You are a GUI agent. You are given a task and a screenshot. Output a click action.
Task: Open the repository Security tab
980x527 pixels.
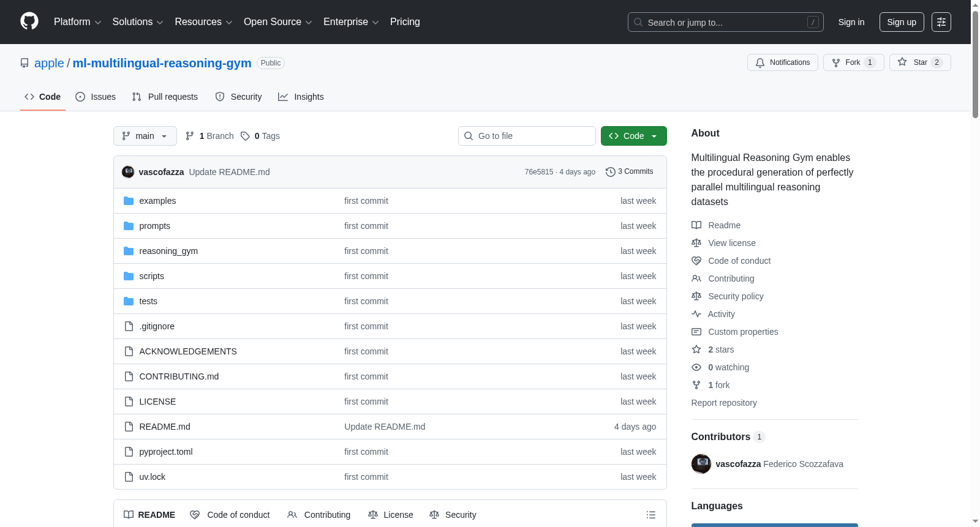point(238,97)
